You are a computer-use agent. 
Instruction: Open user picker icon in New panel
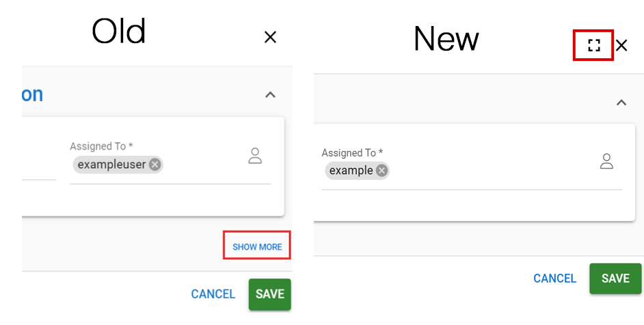point(606,161)
